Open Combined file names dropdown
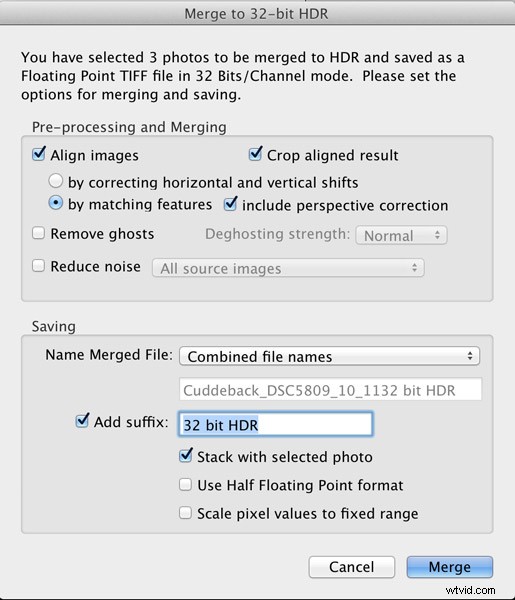The height and width of the screenshot is (600, 515). tap(329, 356)
